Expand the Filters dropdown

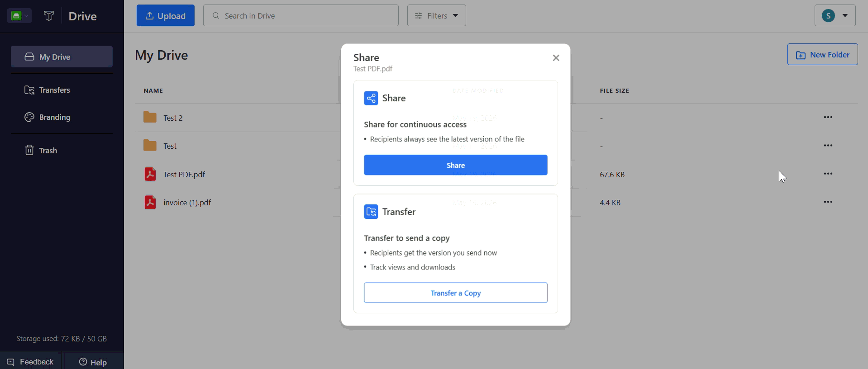pos(437,16)
